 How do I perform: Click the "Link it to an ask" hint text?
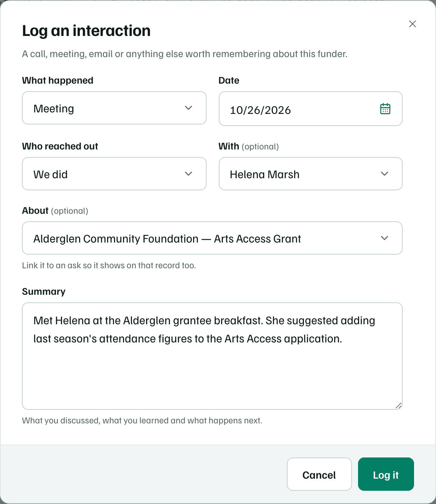pyautogui.click(x=109, y=265)
